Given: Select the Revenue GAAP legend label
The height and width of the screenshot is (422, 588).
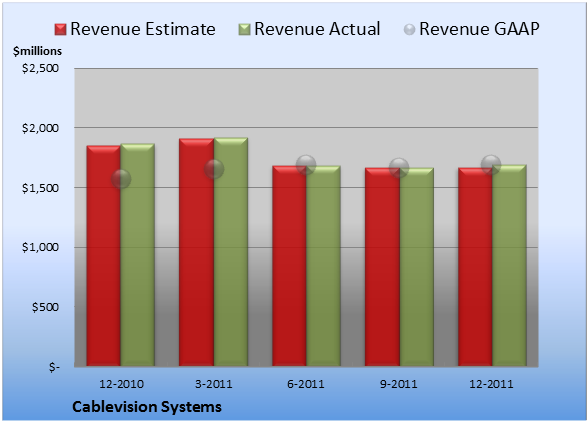Looking at the screenshot, I should click(480, 29).
